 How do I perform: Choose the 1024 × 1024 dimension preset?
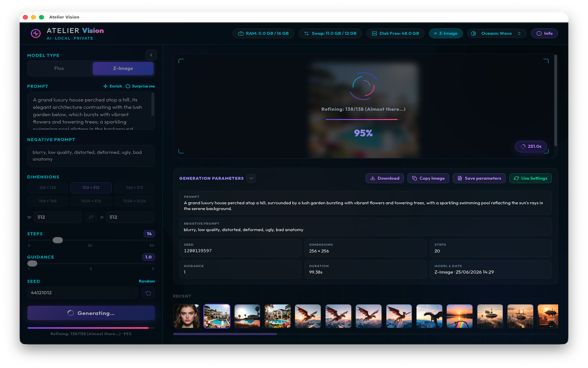(135, 201)
